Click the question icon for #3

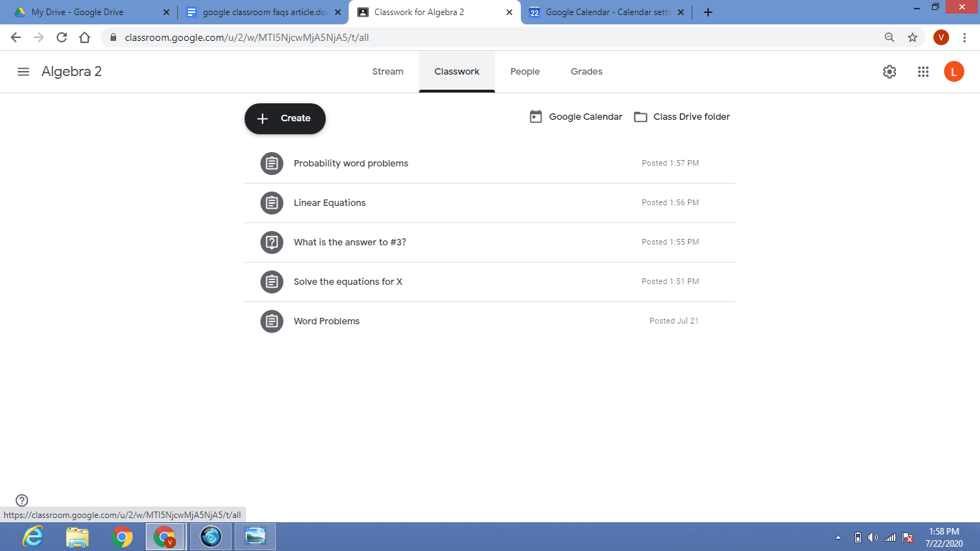click(x=271, y=242)
